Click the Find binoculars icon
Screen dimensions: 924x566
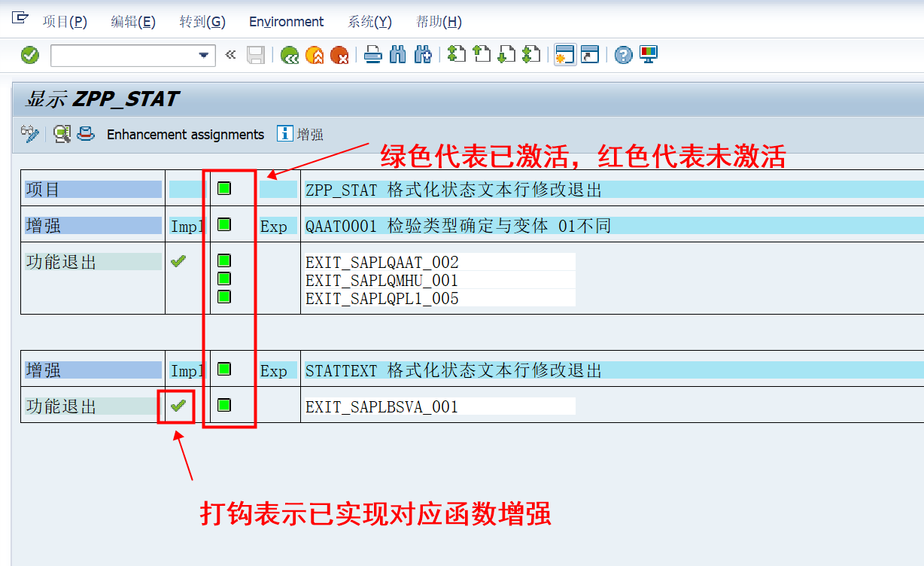click(397, 54)
